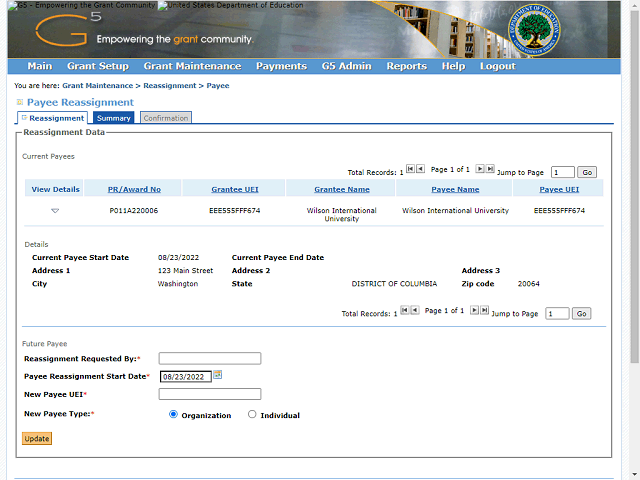Open the Grant Setup menu
The image size is (640, 480).
98,66
